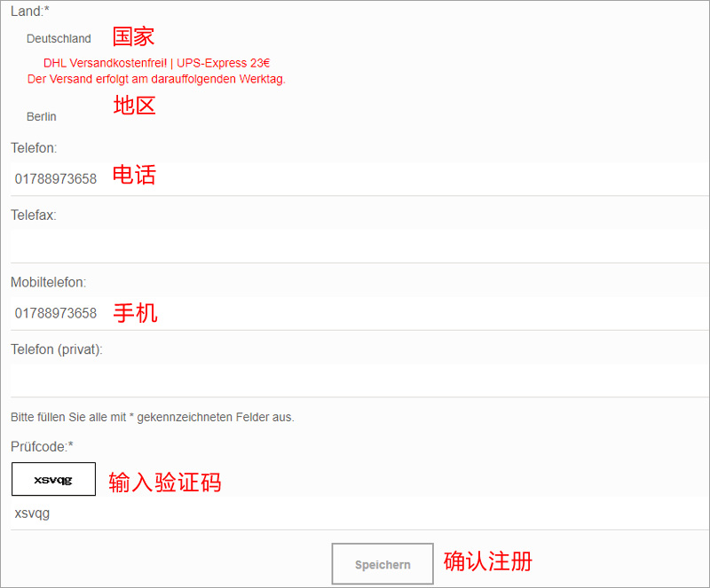The width and height of the screenshot is (710, 588).
Task: Click the Mobiltelefon field with 01788973658
Action: pos(359,313)
